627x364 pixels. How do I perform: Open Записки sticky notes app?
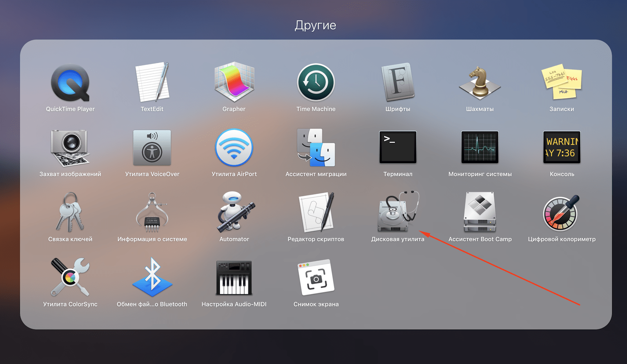562,83
